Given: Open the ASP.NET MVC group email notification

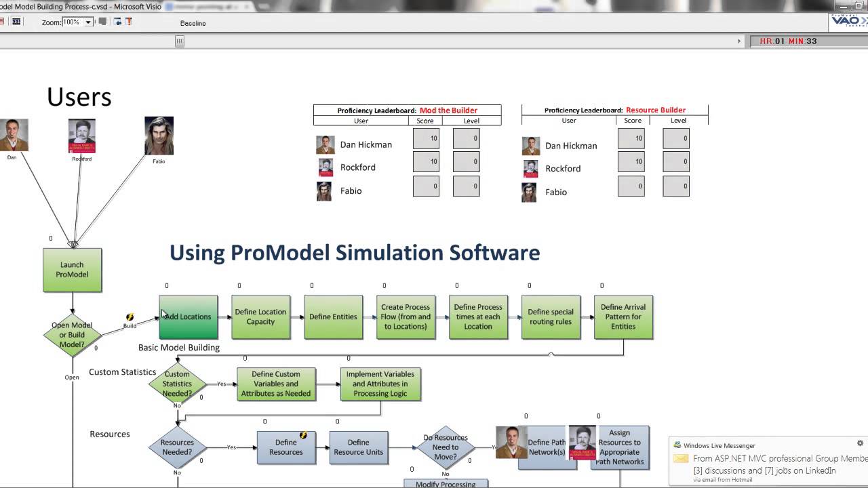Looking at the screenshot, I should [780, 464].
